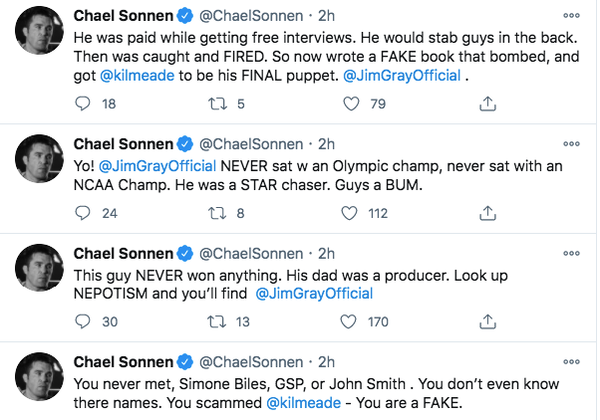
Task: Share the 'FINAL puppet' tweet
Action: 487,103
